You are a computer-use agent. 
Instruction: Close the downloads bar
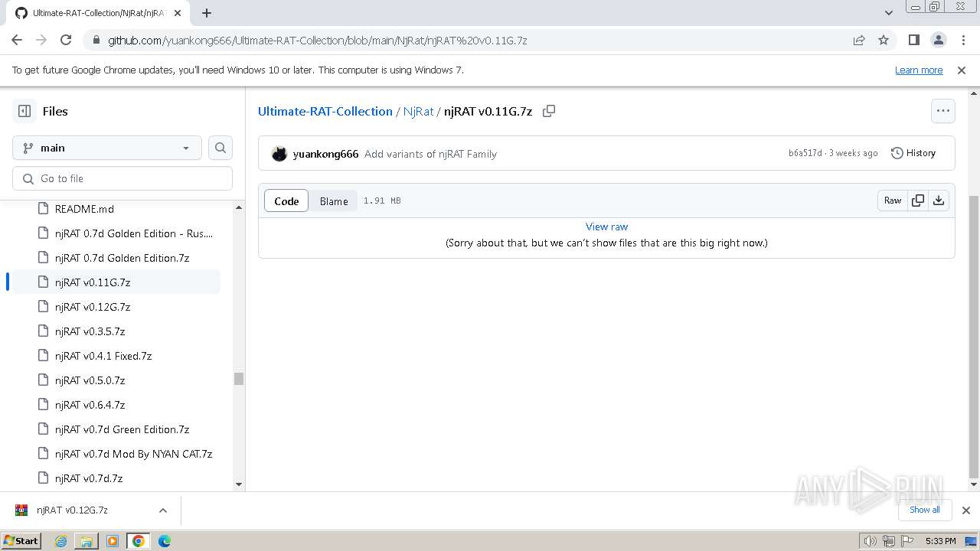coord(965,510)
